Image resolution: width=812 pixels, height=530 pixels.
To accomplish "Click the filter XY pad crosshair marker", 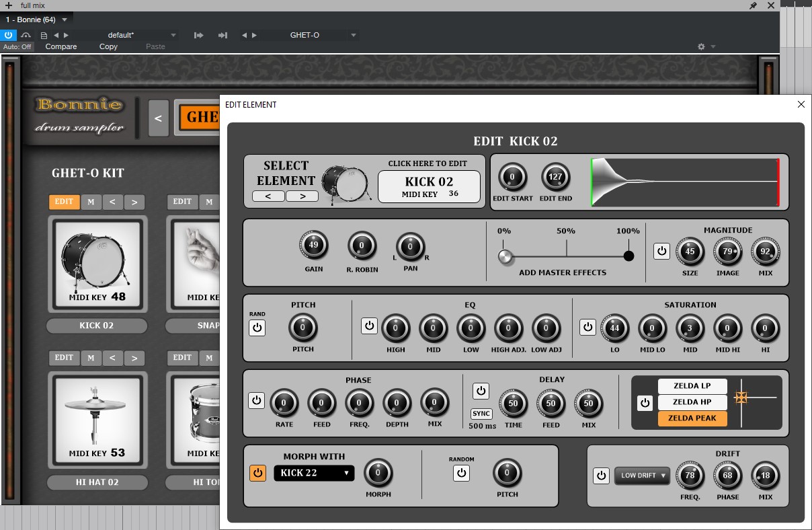I will pos(741,397).
